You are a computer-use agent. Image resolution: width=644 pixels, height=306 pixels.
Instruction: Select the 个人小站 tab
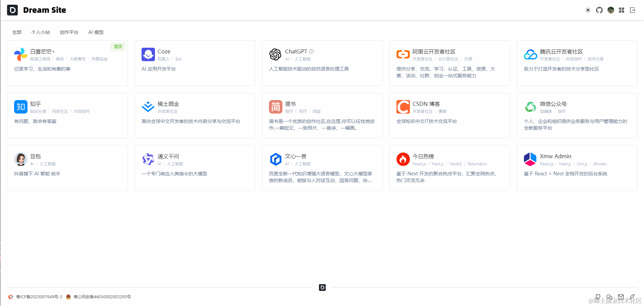click(x=41, y=32)
